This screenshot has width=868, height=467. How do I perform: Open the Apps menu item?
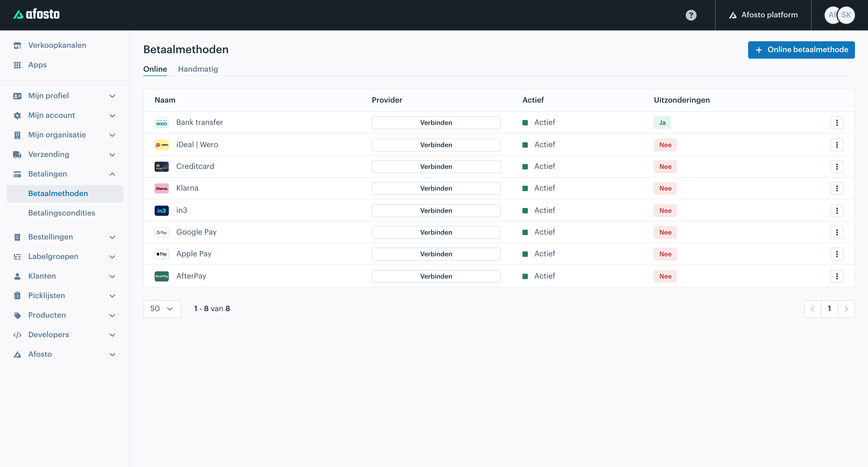pyautogui.click(x=37, y=65)
